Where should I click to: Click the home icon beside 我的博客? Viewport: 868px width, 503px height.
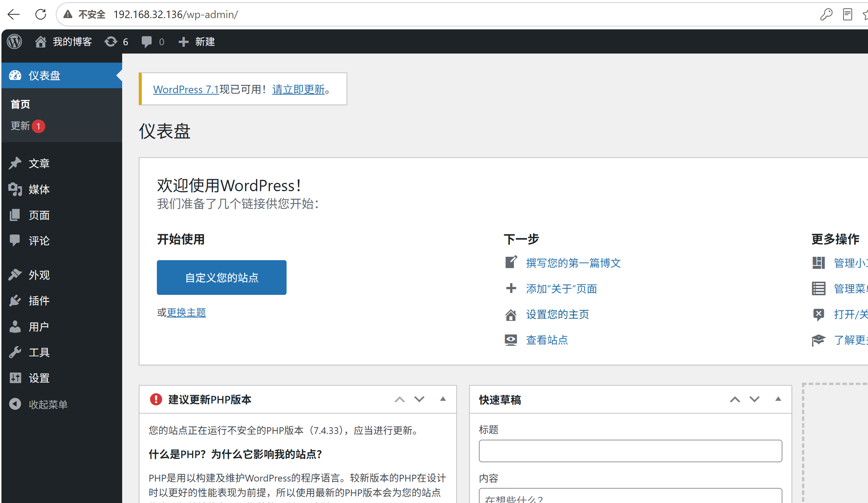pos(41,41)
